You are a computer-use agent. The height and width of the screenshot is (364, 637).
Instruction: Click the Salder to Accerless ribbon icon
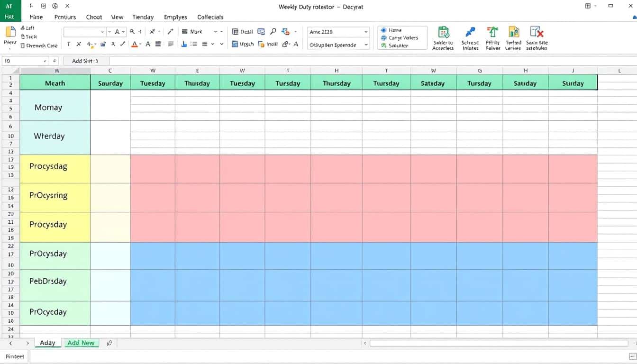click(443, 33)
